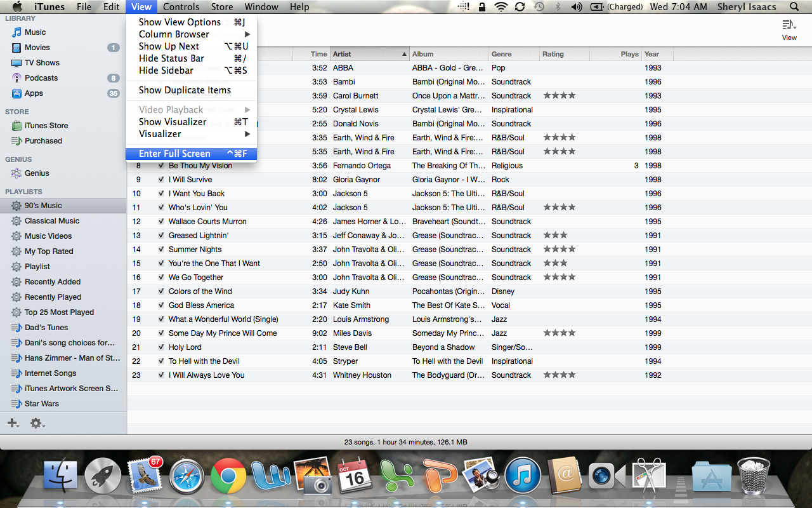
Task: Open Mail from the Dock
Action: [x=145, y=476]
